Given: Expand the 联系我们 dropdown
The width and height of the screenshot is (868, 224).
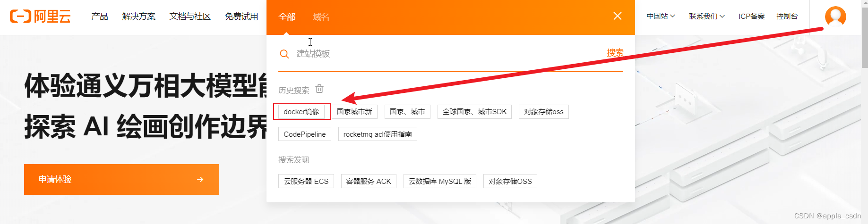Looking at the screenshot, I should tap(707, 16).
